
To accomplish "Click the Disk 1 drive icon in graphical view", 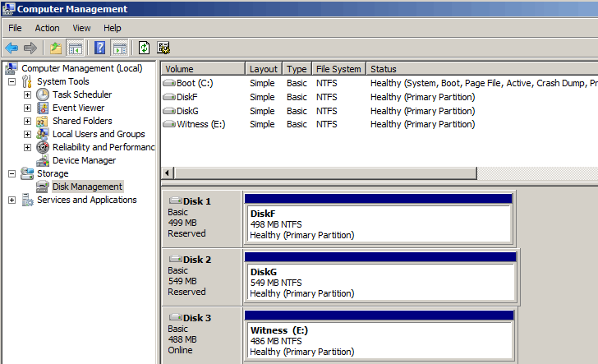I will (176, 200).
